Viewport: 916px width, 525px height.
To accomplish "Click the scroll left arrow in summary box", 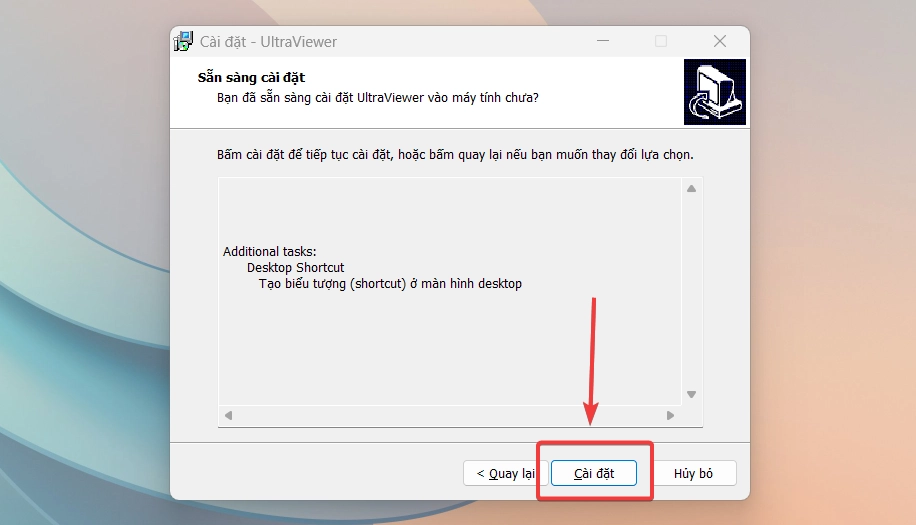I will pos(228,415).
